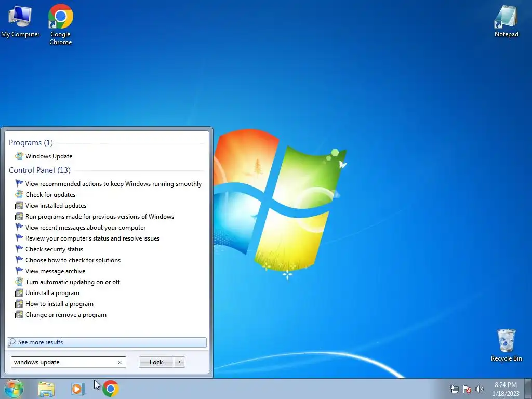Click the Windows Start orb
This screenshot has width=532, height=399.
click(14, 389)
